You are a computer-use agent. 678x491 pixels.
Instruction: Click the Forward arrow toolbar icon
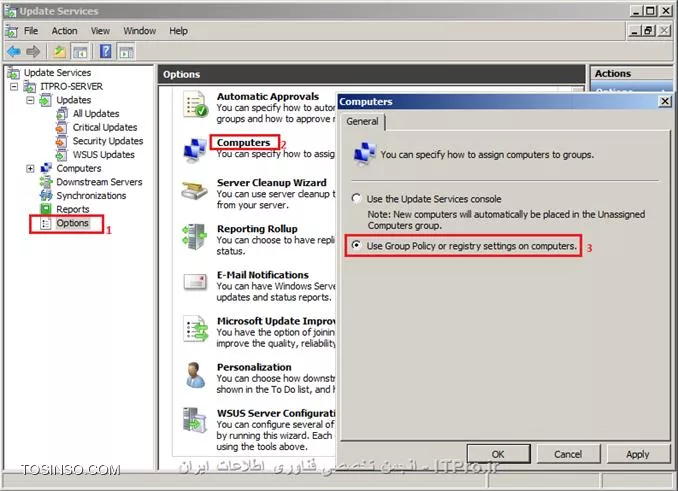[x=33, y=52]
